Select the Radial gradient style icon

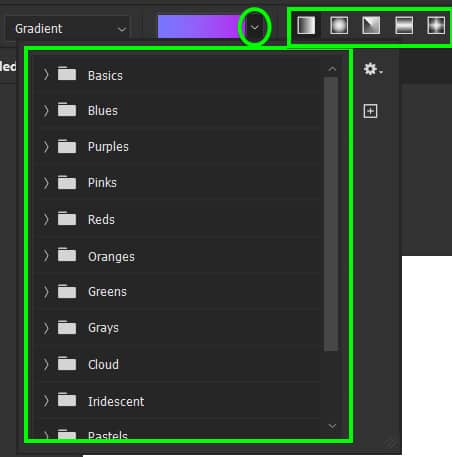click(x=339, y=25)
